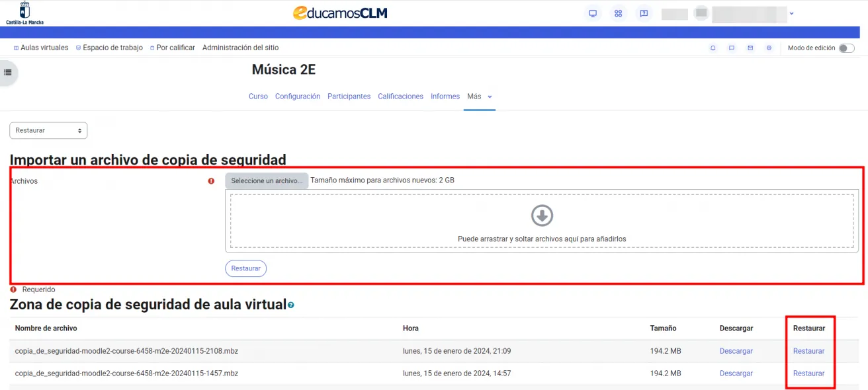Click the drag-and-drop file upload area
The width and height of the screenshot is (868, 390).
tap(542, 221)
